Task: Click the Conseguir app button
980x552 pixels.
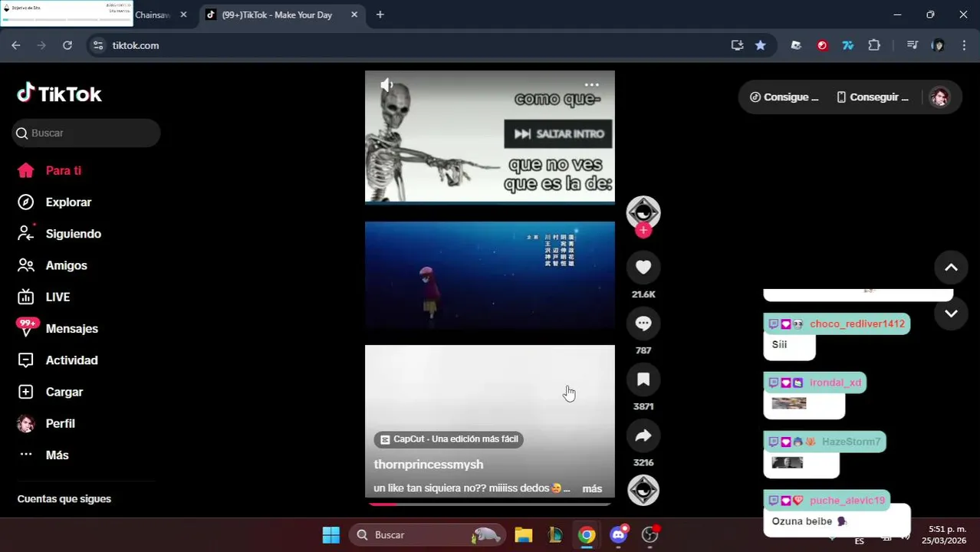Action: [x=873, y=97]
